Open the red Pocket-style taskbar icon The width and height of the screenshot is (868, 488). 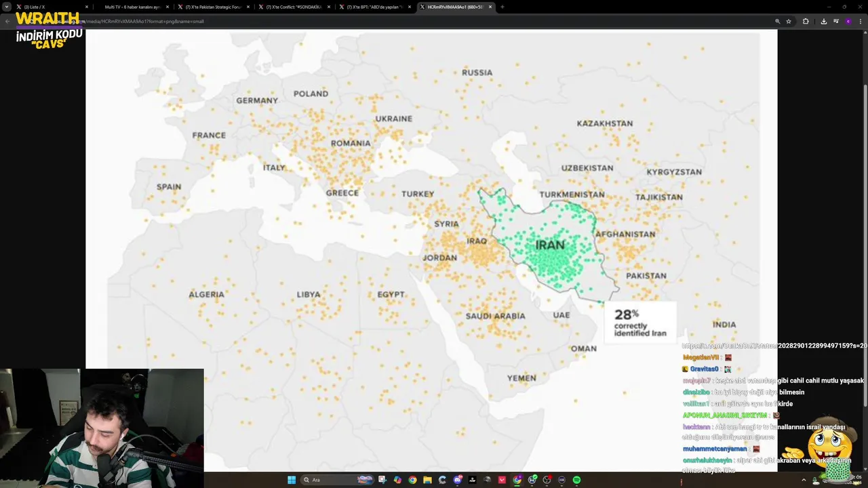click(502, 480)
